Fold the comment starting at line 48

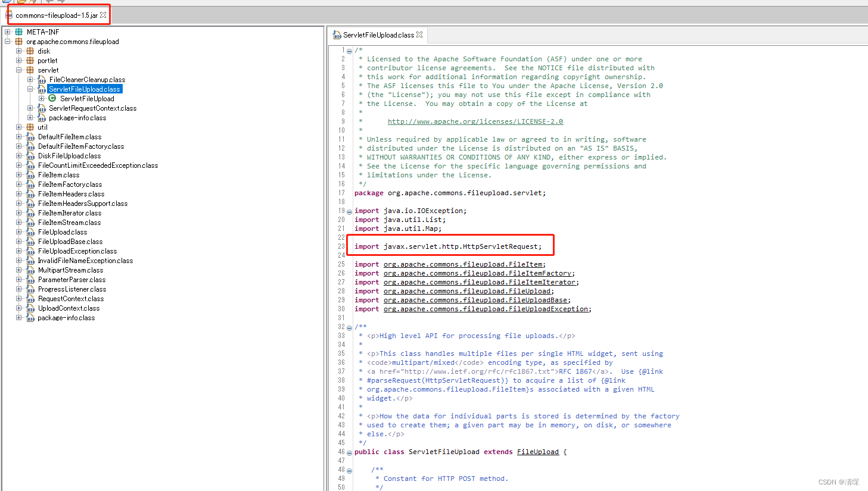349,470
